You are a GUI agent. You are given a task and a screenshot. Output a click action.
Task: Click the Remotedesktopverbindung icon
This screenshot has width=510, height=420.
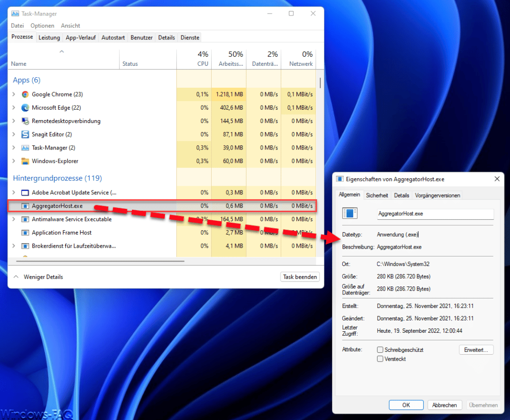point(25,121)
